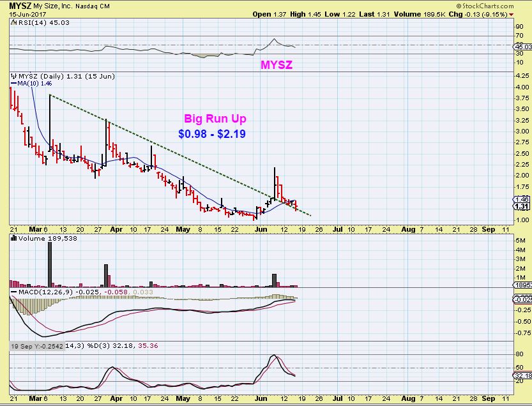Click the volume bars icon beside Volume 189,538
Screen dimensions: 532x406
coord(14,238)
